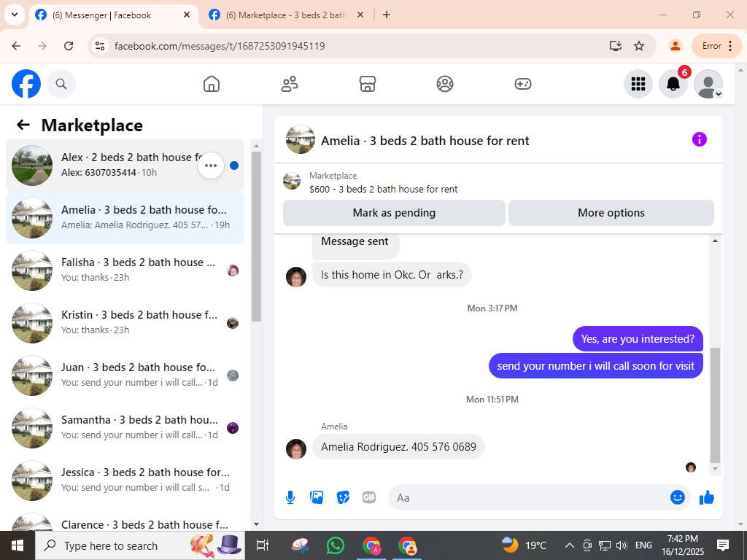Select the Amelia conversation in list
This screenshot has height=560, width=747.
tap(125, 218)
